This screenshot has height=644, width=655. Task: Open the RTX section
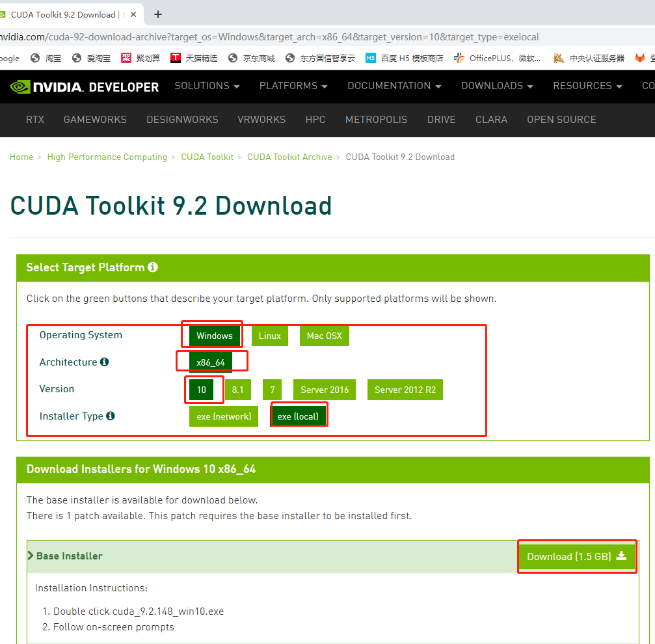tap(35, 120)
